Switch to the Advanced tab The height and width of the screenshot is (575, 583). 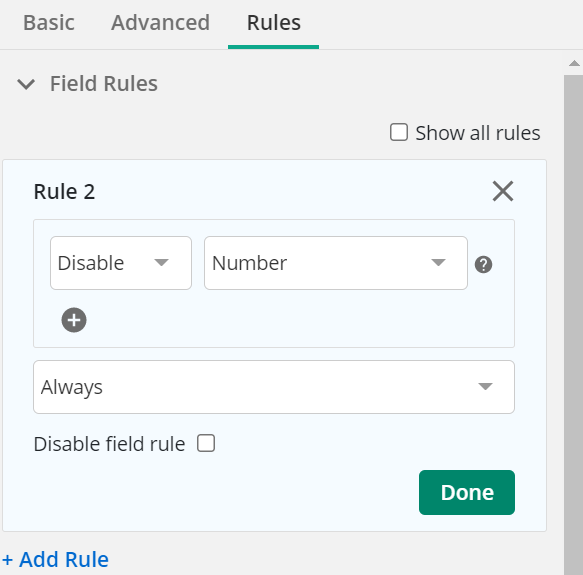[160, 23]
